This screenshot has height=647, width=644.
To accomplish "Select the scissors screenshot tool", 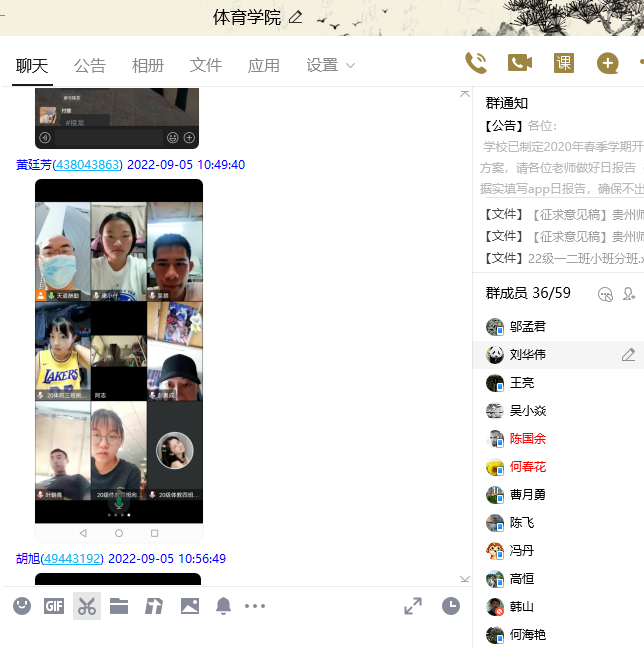I will point(87,606).
